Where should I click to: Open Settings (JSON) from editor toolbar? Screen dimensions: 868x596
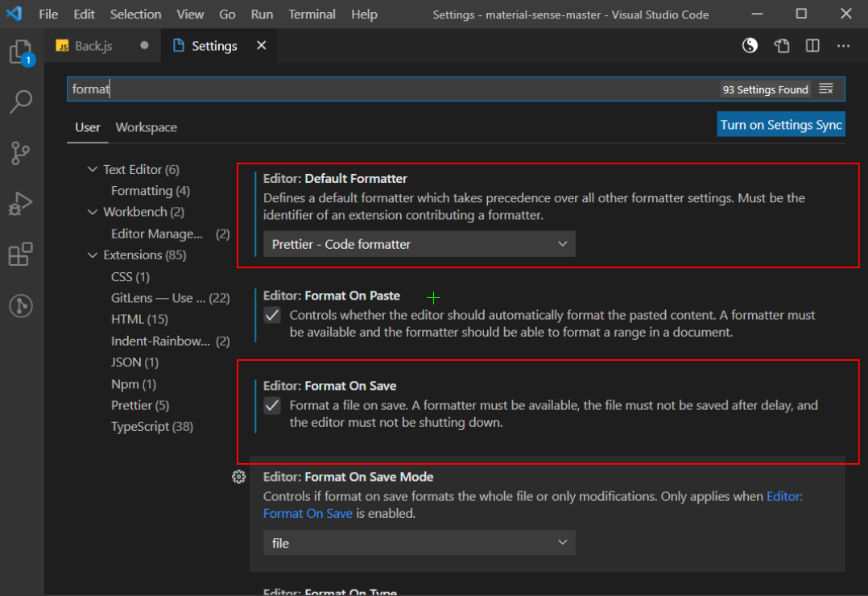tap(782, 45)
